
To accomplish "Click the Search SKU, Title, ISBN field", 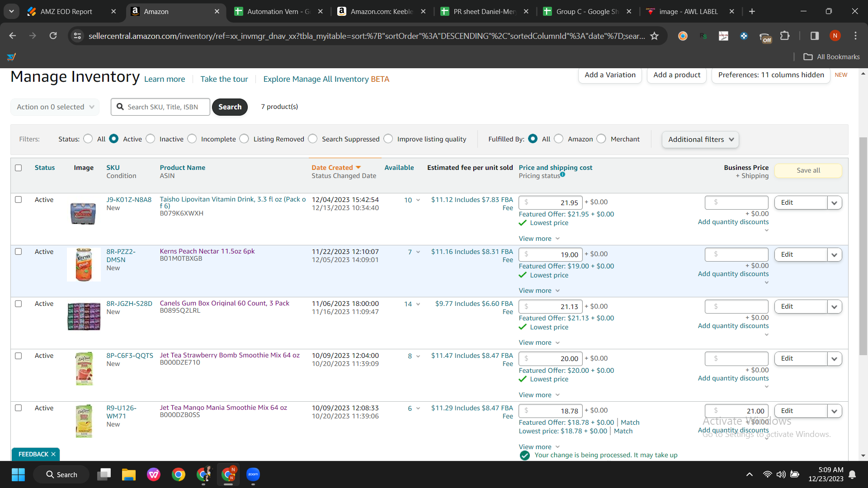I will tap(160, 107).
